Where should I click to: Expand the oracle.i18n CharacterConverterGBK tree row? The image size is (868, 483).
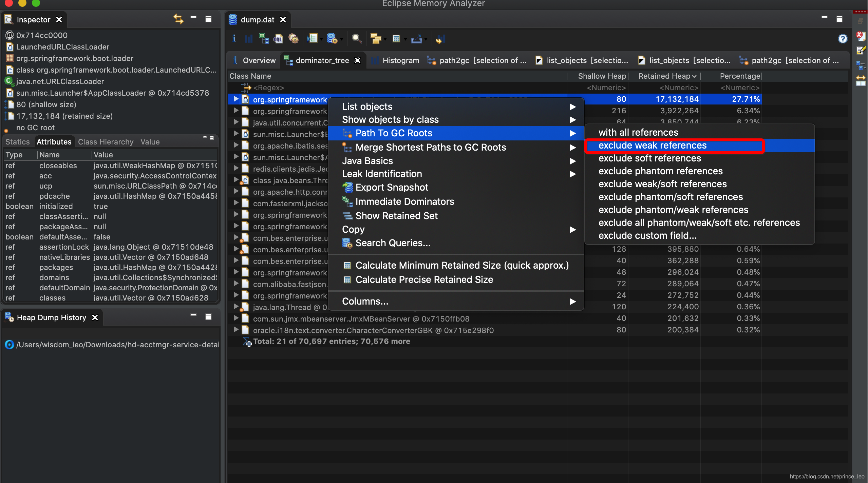[x=236, y=330]
